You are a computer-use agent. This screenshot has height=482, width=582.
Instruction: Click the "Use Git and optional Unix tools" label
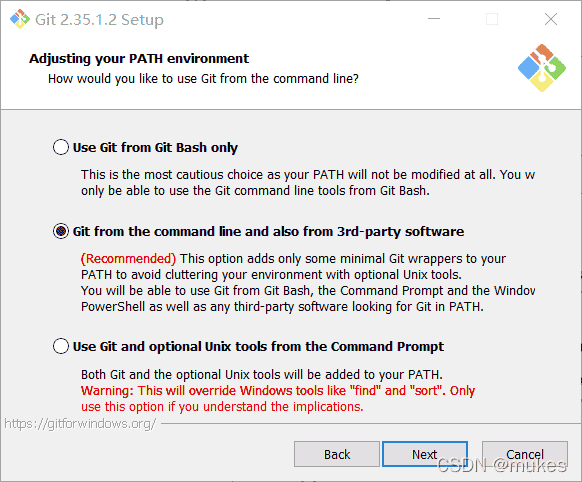point(258,347)
